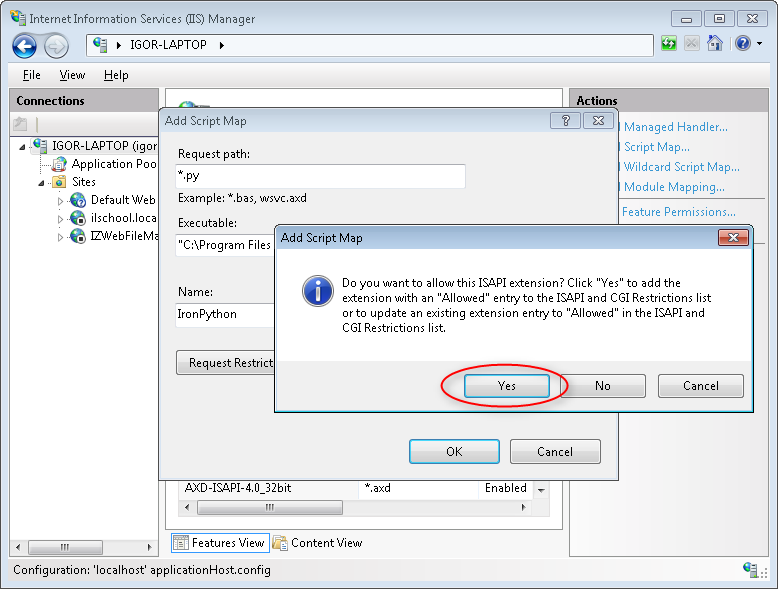778x589 pixels.
Task: Expand the Default Web site node
Action: [60, 201]
